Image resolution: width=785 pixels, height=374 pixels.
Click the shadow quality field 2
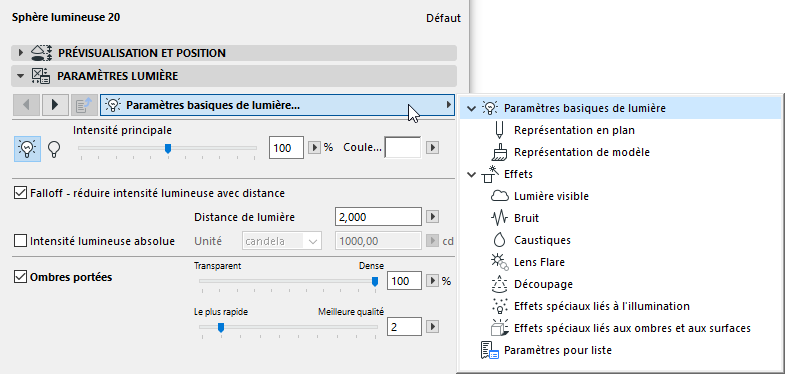(x=405, y=327)
